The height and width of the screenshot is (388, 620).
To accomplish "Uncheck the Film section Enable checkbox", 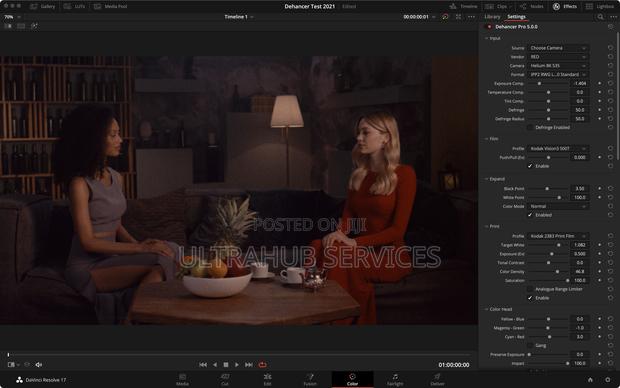I will tap(530, 166).
